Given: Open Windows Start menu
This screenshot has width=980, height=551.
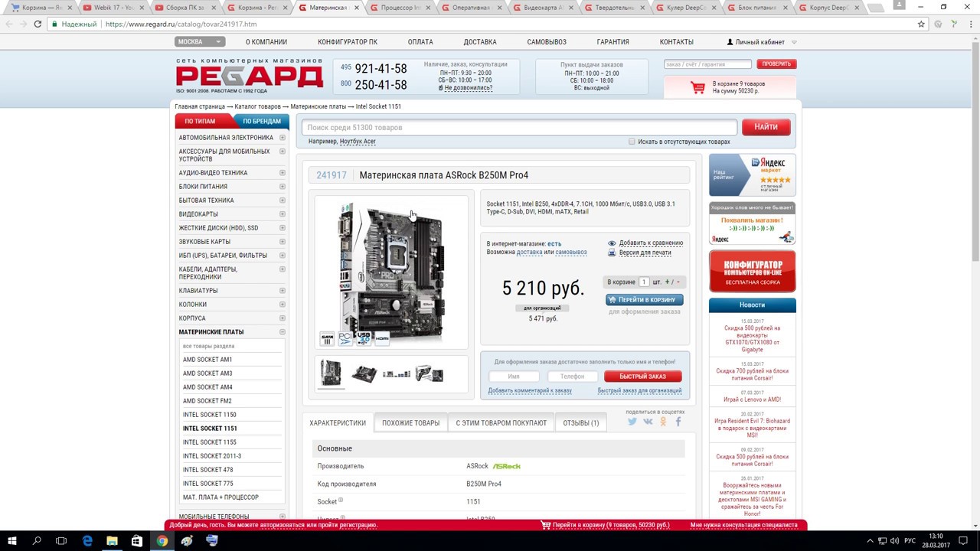Looking at the screenshot, I should click(x=12, y=540).
